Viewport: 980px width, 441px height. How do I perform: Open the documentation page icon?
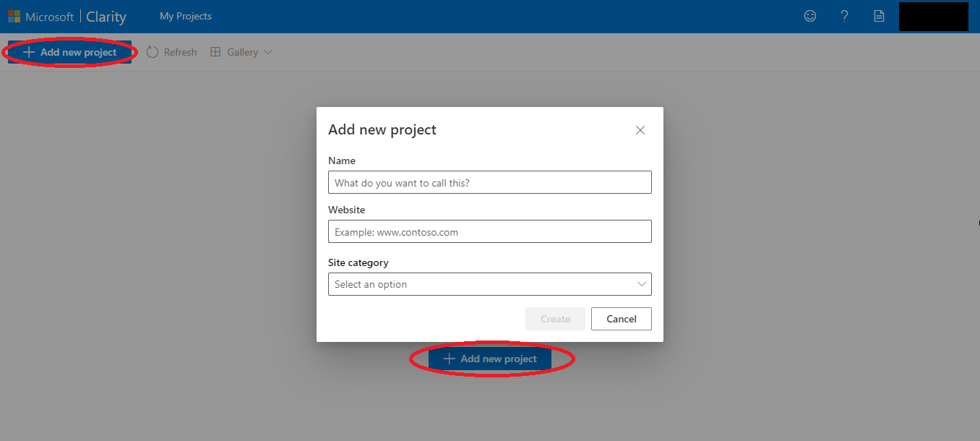[x=879, y=16]
